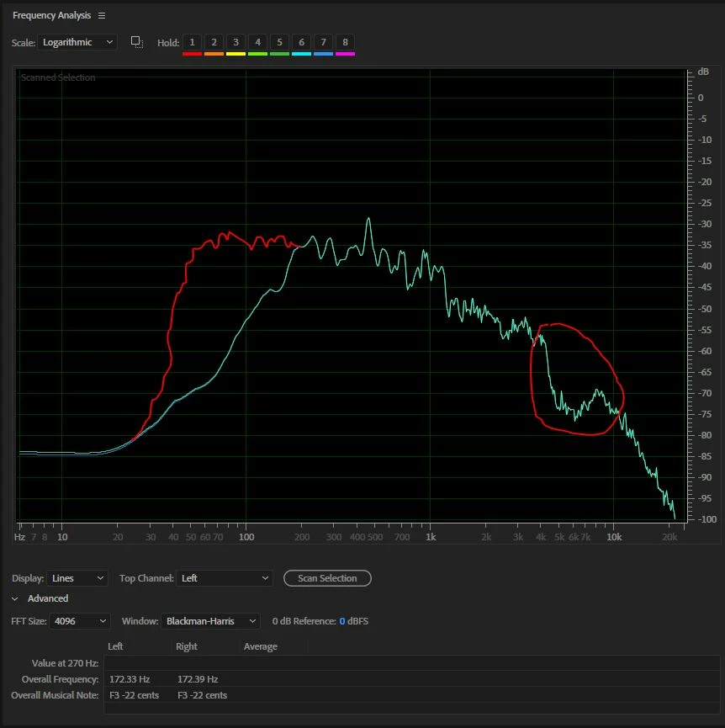The height and width of the screenshot is (728, 725).
Task: Open the Frequency Analysis panel menu icon
Action: pos(102,16)
